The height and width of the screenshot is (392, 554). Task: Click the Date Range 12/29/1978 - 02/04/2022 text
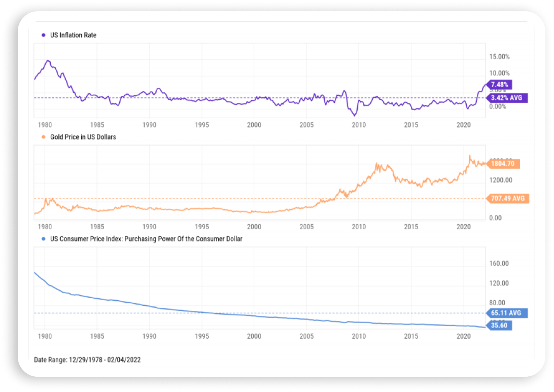click(x=87, y=360)
